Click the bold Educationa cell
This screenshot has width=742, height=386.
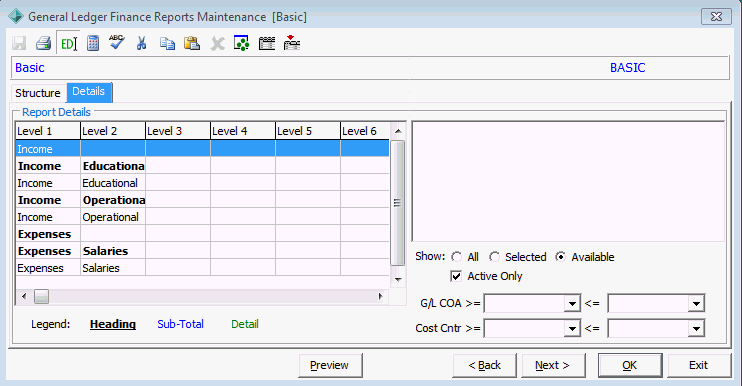[x=113, y=166]
